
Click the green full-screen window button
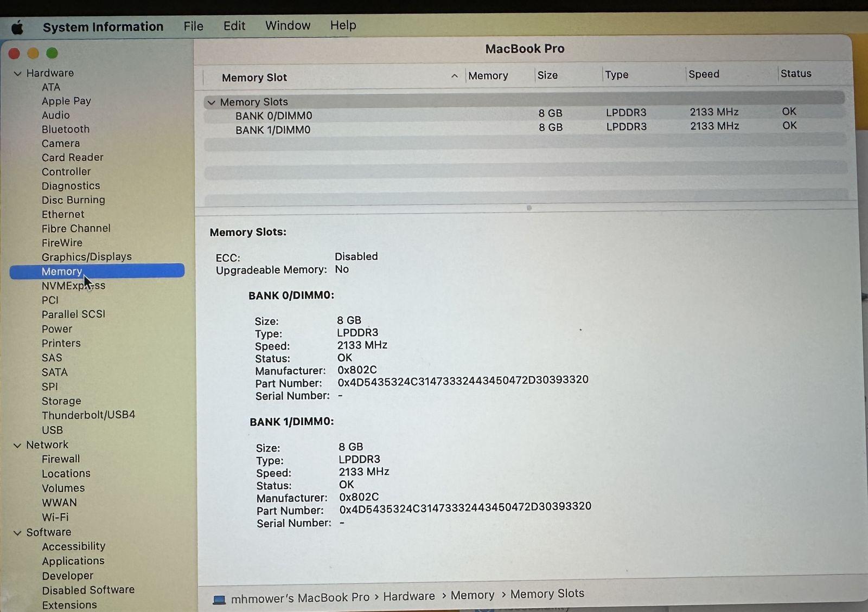point(52,53)
